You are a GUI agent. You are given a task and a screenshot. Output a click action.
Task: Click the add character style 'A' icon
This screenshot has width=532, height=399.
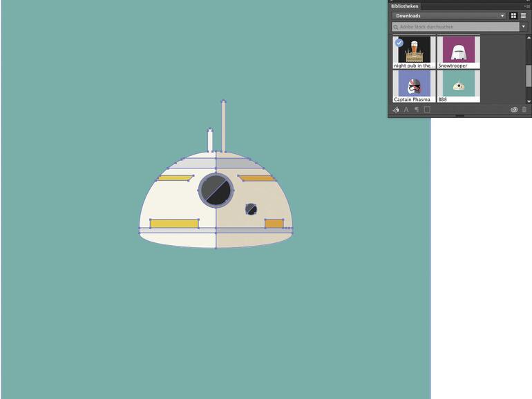pos(406,110)
